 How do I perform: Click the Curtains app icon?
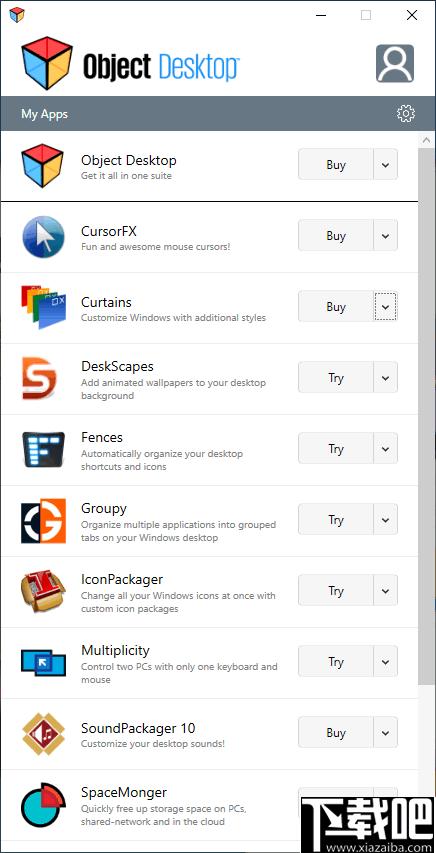click(x=44, y=307)
